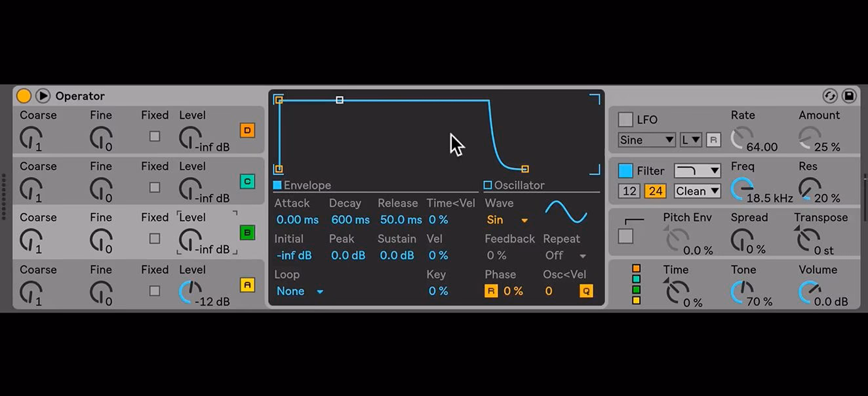Enable the LFO retrigger R button
This screenshot has width=868, height=396.
coord(713,140)
